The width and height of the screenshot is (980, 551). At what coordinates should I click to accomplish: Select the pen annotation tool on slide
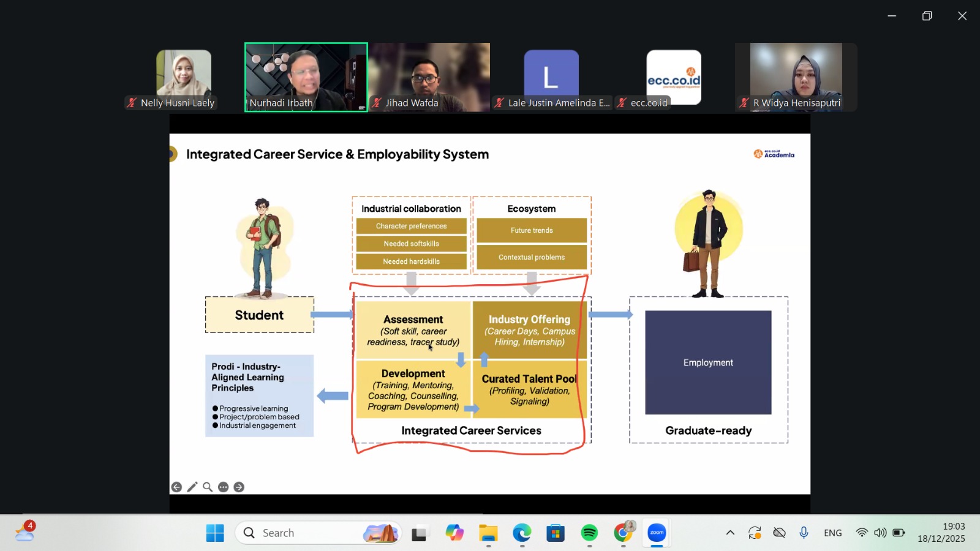coord(192,487)
